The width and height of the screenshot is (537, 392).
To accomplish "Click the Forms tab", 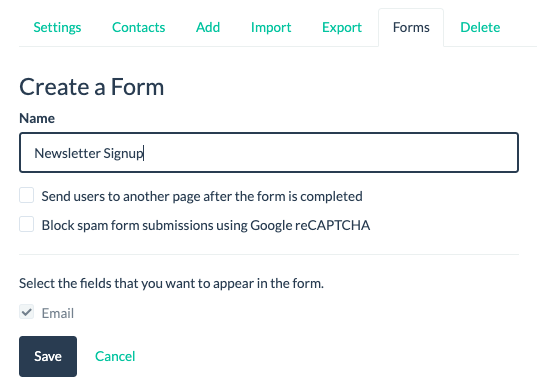I will (411, 27).
